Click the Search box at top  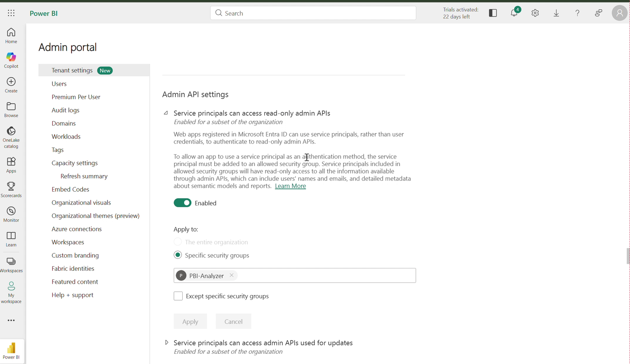[x=313, y=13]
